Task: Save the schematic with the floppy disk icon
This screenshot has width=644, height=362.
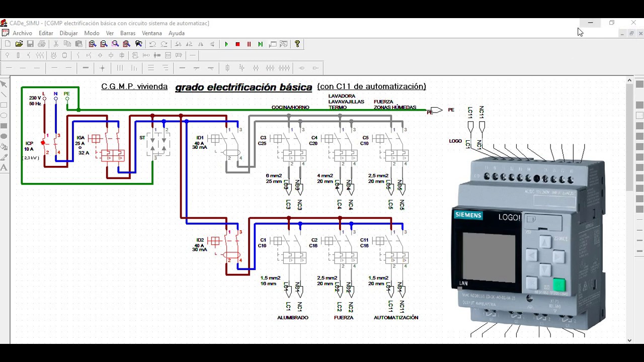Action: (30, 44)
